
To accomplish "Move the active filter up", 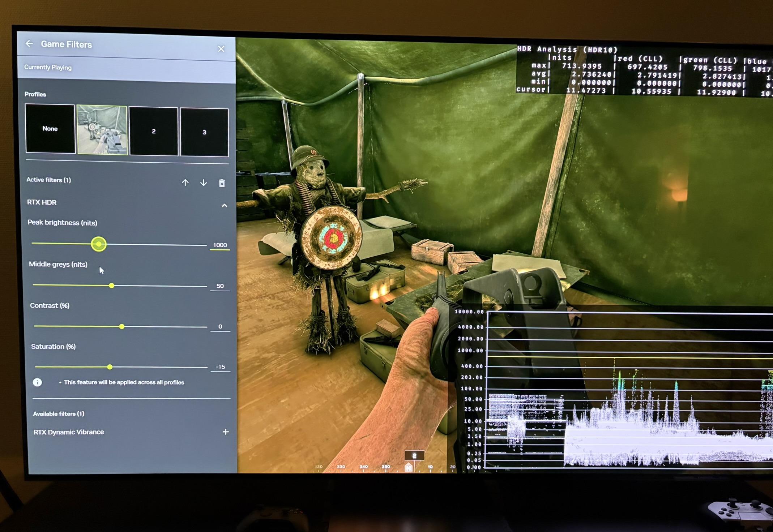I will coord(185,183).
